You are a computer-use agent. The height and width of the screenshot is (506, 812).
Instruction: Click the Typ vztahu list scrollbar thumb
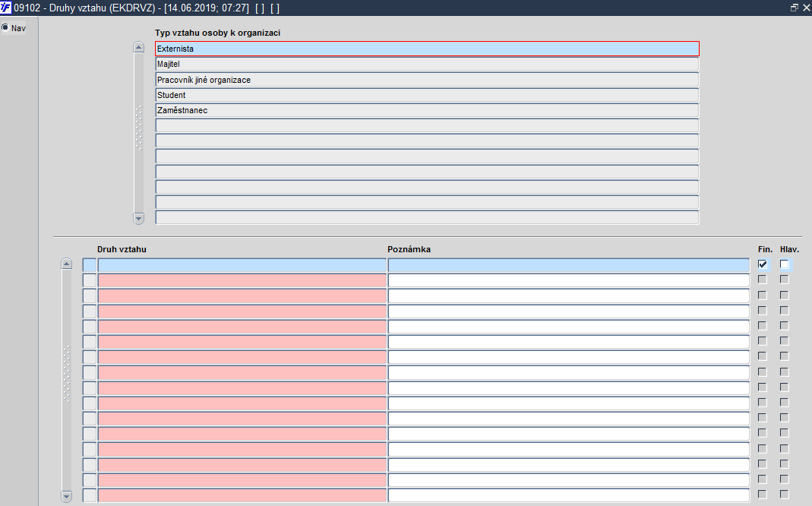pos(138,128)
